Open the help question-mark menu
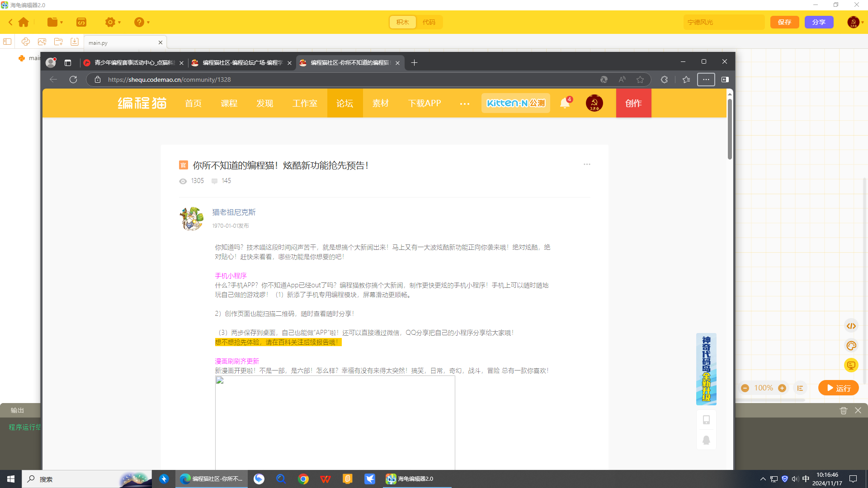The width and height of the screenshot is (868, 488). tap(142, 22)
